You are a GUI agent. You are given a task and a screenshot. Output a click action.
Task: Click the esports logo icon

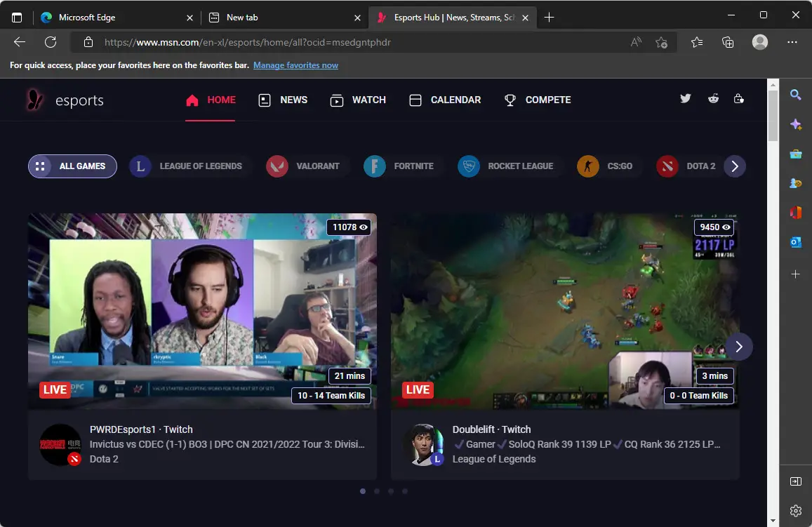tap(35, 100)
